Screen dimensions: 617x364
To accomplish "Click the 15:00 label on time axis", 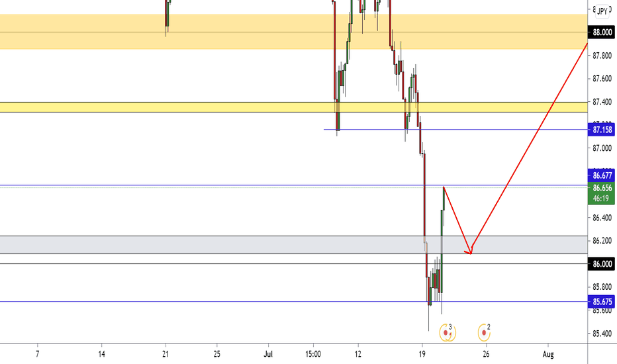I will [x=313, y=354].
